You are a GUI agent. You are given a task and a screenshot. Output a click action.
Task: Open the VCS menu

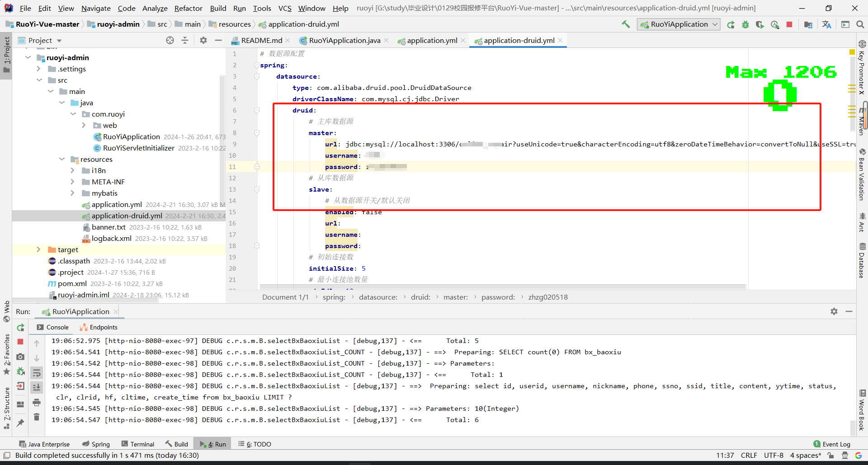tap(285, 8)
